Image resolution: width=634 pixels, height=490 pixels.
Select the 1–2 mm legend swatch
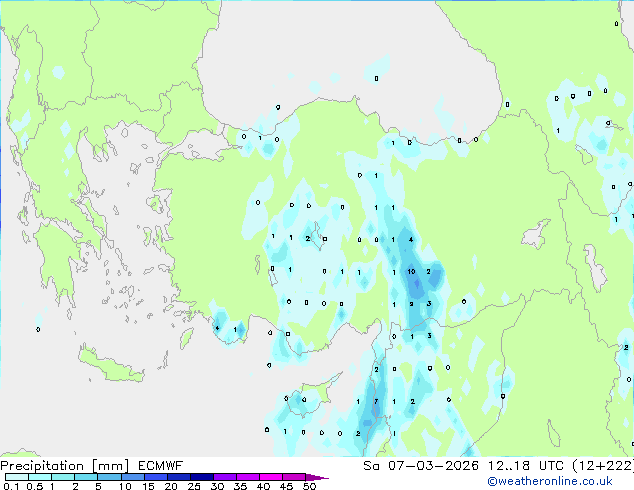click(63, 477)
